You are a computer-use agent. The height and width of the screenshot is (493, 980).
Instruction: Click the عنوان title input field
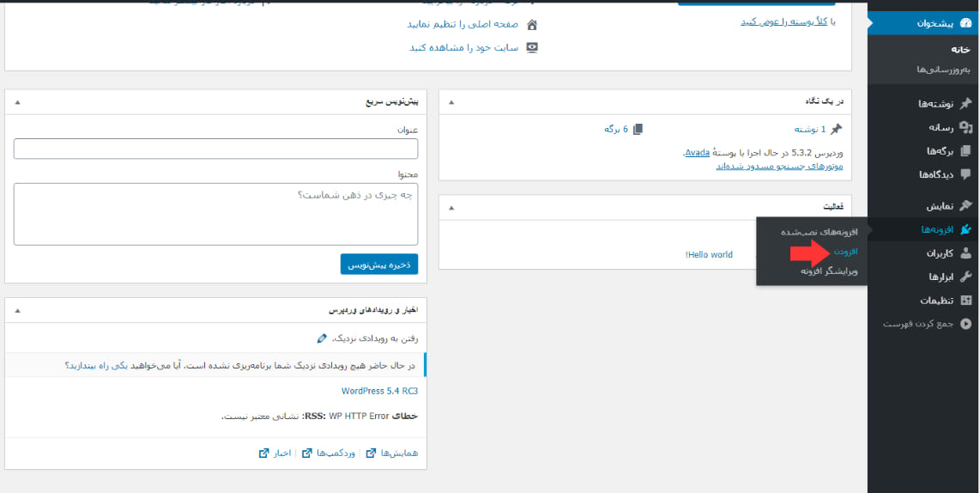215,149
